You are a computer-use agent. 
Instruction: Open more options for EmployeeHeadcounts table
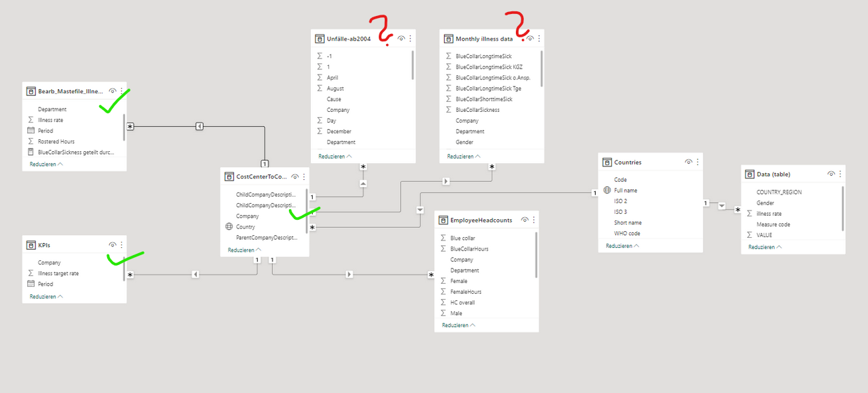pyautogui.click(x=534, y=220)
